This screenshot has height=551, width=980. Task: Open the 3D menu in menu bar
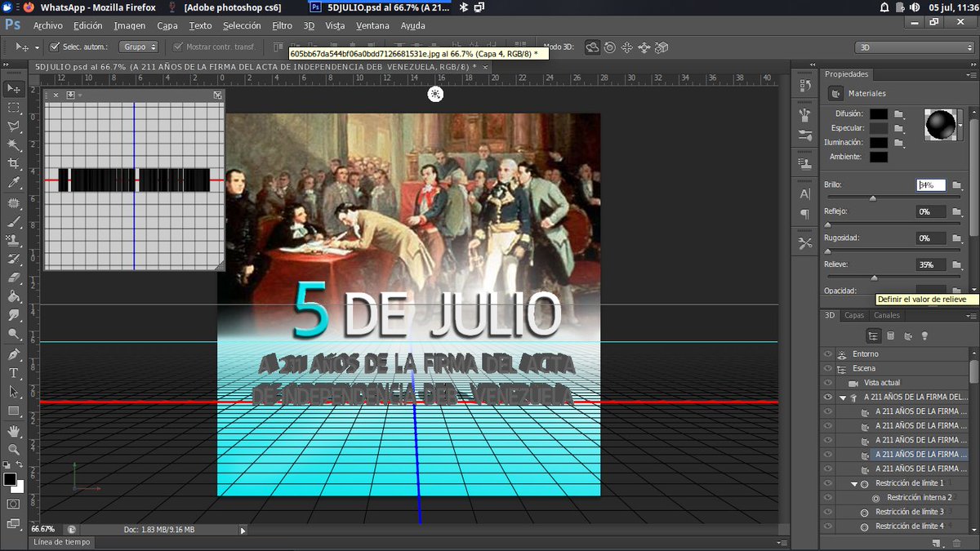pyautogui.click(x=309, y=25)
